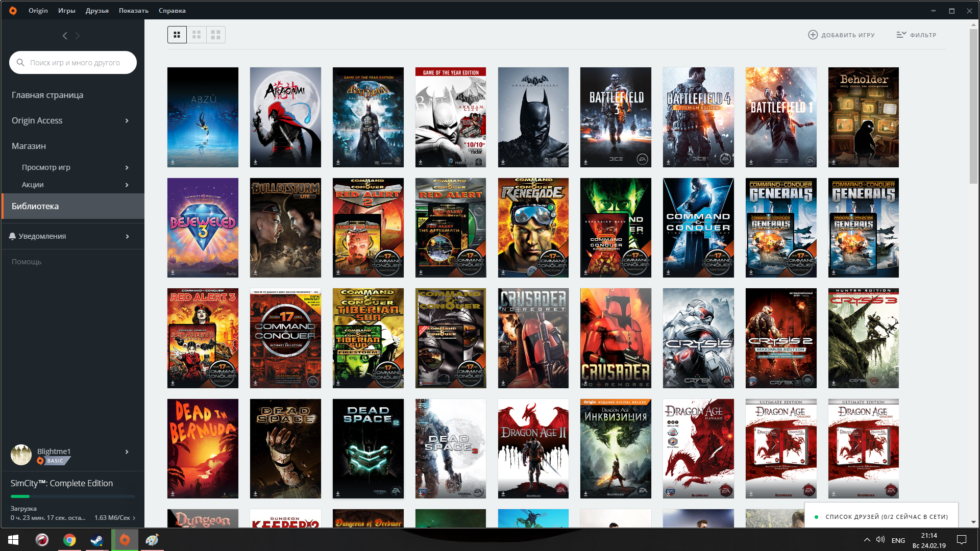
Task: Click the library vertical scrollbar
Action: 974,107
